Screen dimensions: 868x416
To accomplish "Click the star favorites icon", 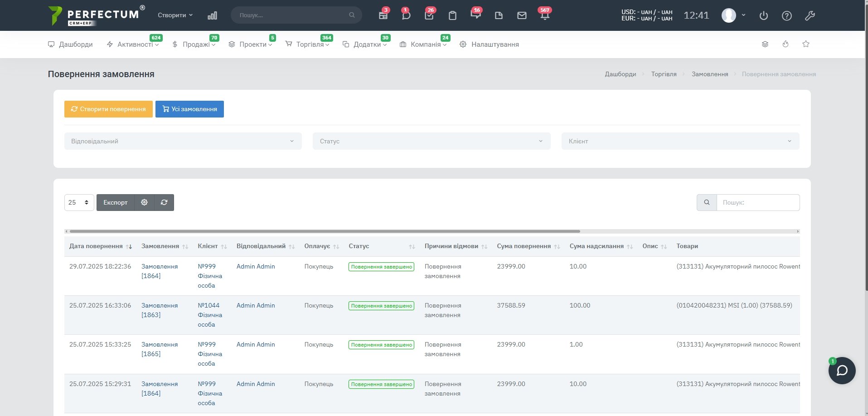I will pyautogui.click(x=806, y=44).
